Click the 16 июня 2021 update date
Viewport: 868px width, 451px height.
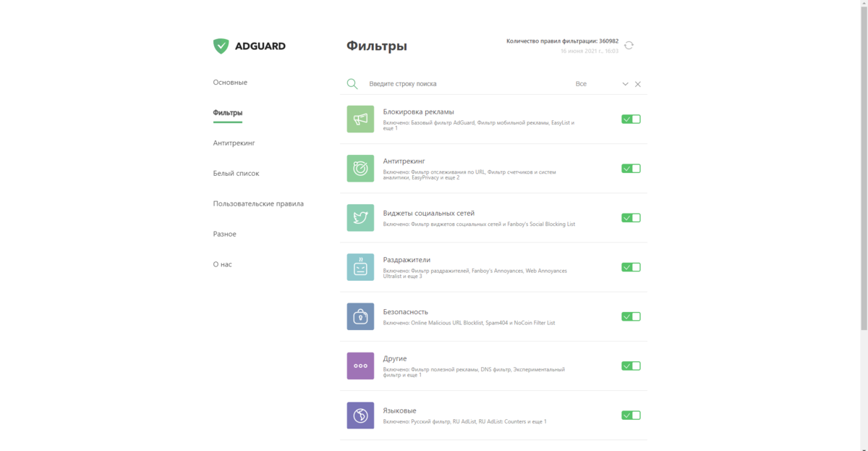pos(590,51)
